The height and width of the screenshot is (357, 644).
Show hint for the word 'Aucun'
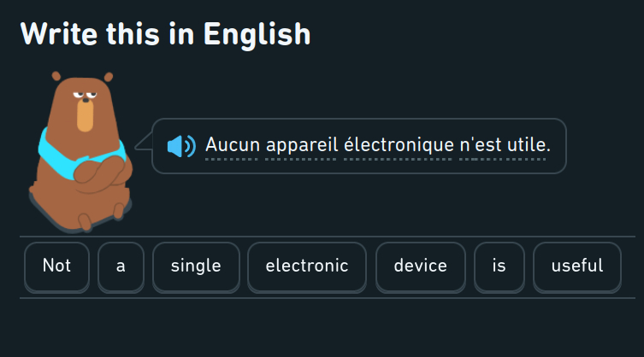pos(232,146)
